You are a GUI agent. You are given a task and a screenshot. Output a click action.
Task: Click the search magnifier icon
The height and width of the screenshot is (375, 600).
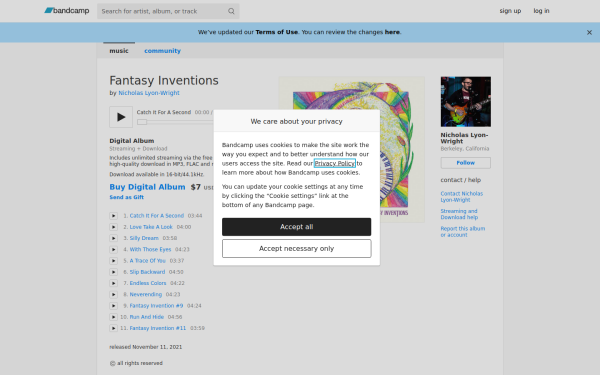coord(231,11)
